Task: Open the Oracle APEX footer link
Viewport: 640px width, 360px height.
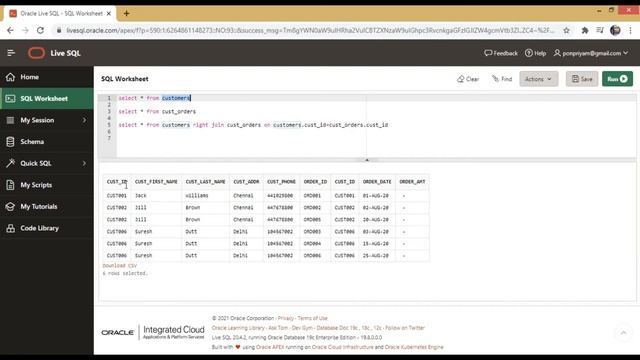Action: (x=270, y=347)
